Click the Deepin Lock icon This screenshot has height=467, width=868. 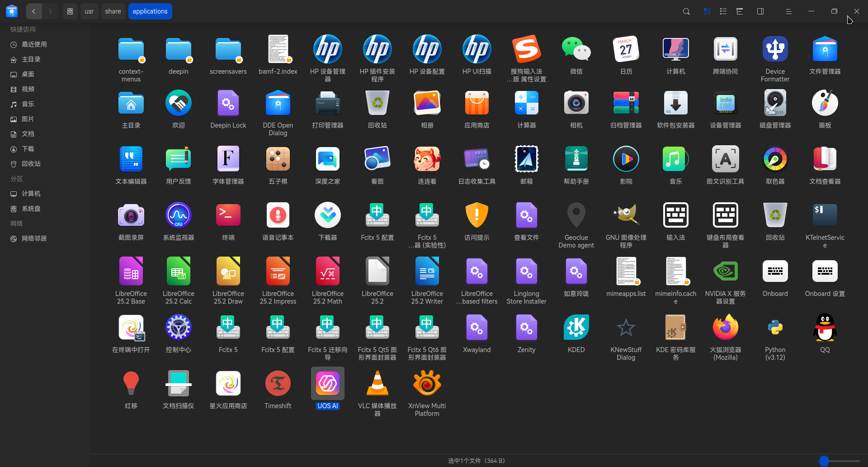[x=228, y=103]
